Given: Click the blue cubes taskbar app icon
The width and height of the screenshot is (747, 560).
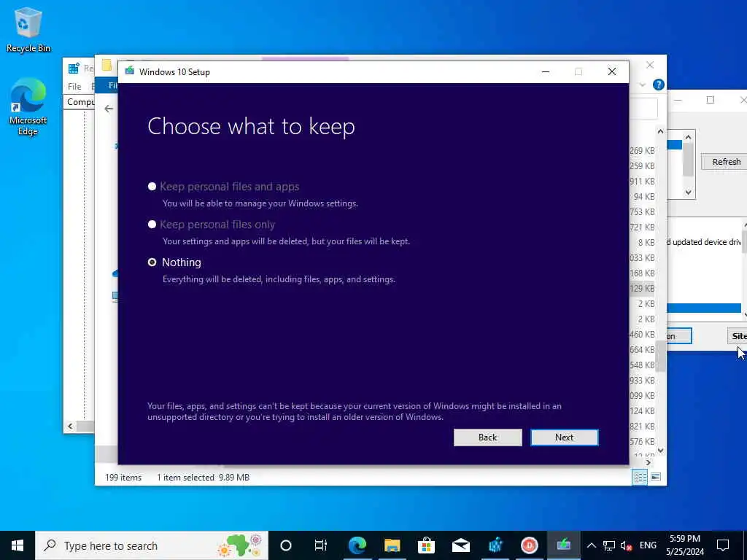Looking at the screenshot, I should (495, 545).
